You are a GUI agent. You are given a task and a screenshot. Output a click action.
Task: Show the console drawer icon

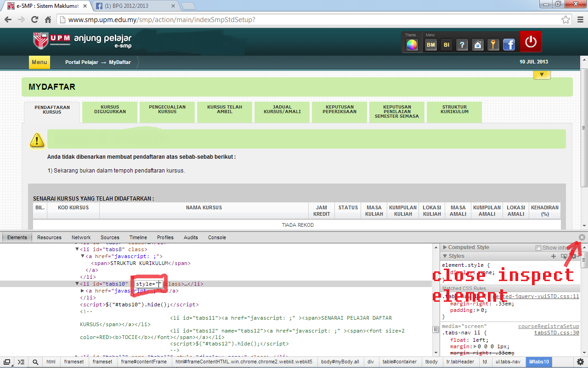point(21,362)
